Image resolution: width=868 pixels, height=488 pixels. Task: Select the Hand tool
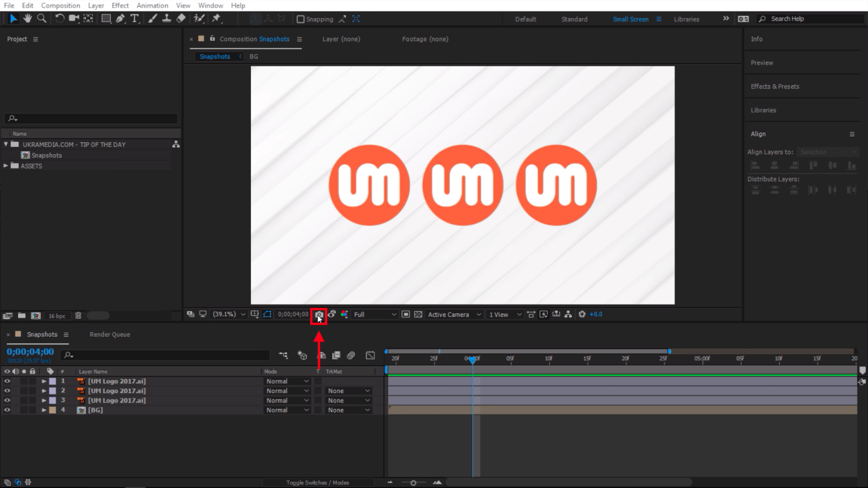(x=27, y=19)
